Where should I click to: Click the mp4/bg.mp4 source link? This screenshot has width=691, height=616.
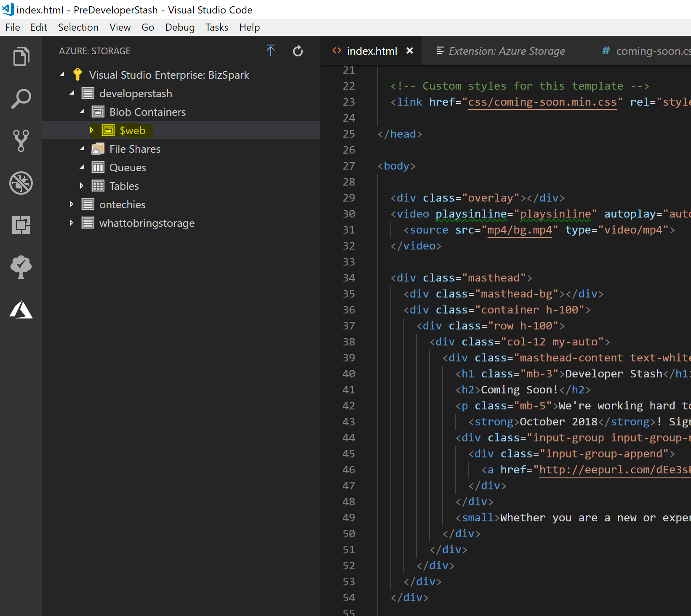click(x=520, y=230)
